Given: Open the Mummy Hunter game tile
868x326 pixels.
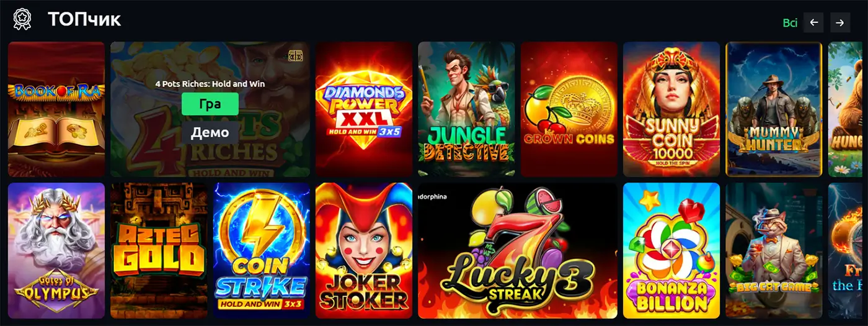Looking at the screenshot, I should coord(774,109).
